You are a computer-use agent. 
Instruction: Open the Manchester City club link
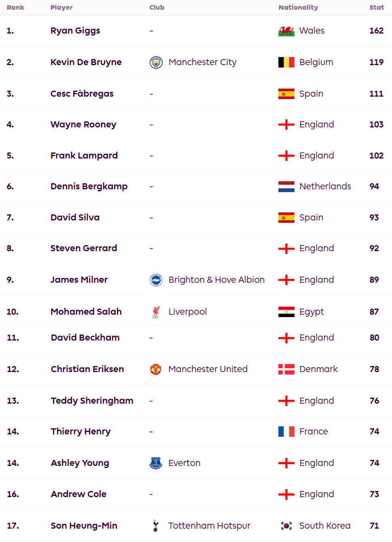pos(202,62)
